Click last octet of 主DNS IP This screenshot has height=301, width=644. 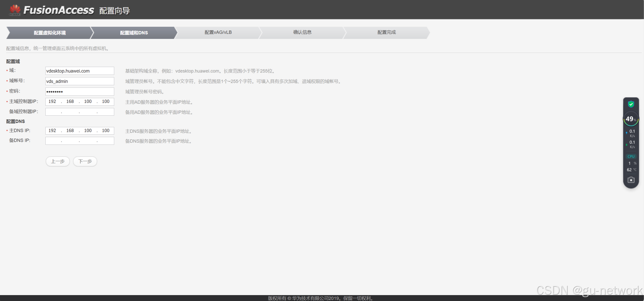click(x=106, y=131)
